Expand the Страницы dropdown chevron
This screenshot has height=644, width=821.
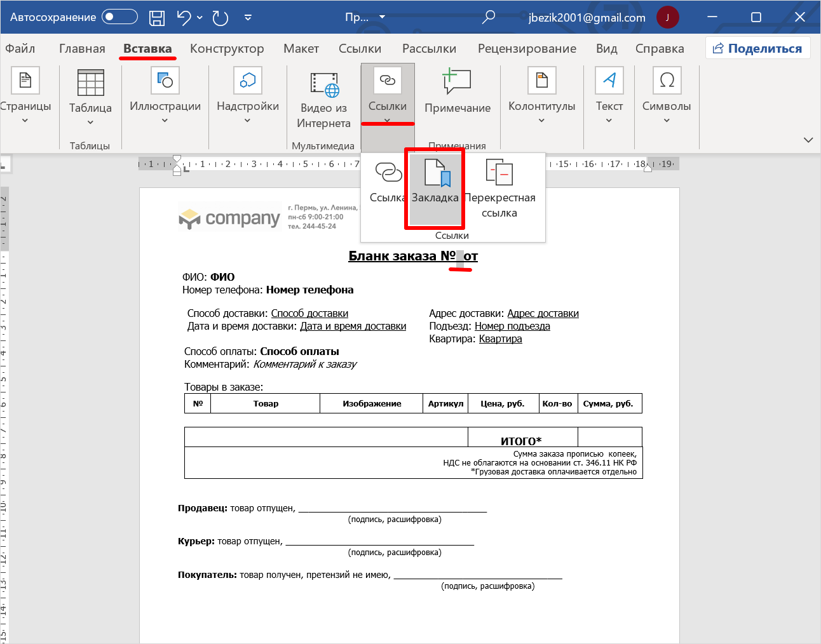(25, 121)
